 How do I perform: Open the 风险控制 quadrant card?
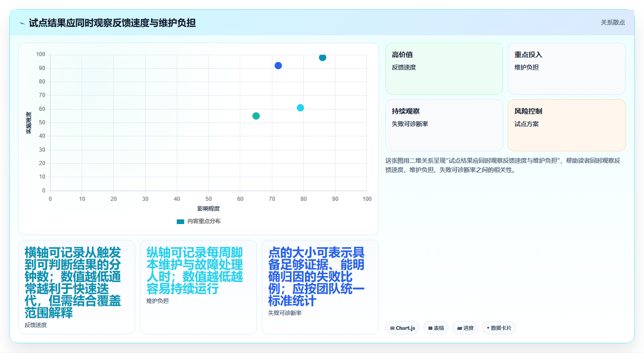(567, 125)
